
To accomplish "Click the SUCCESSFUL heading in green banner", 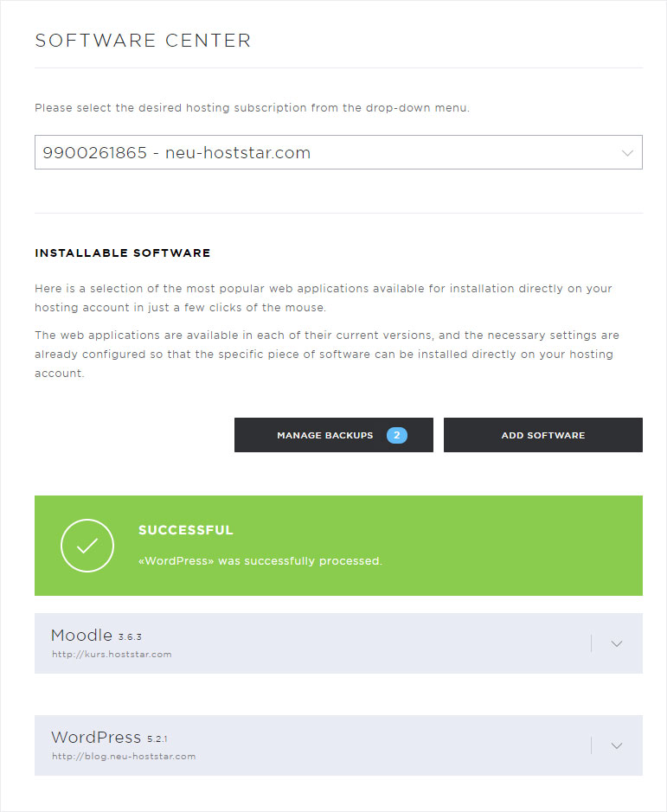I will point(185,530).
